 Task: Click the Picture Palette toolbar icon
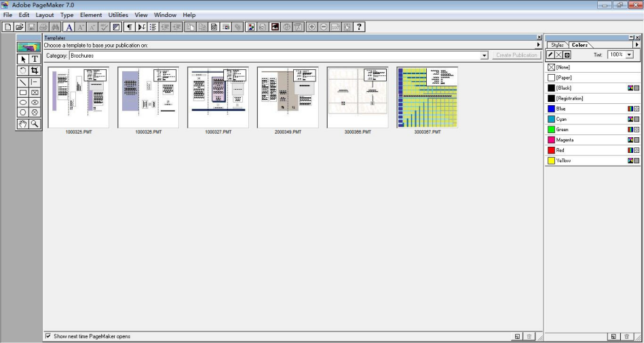coord(250,27)
